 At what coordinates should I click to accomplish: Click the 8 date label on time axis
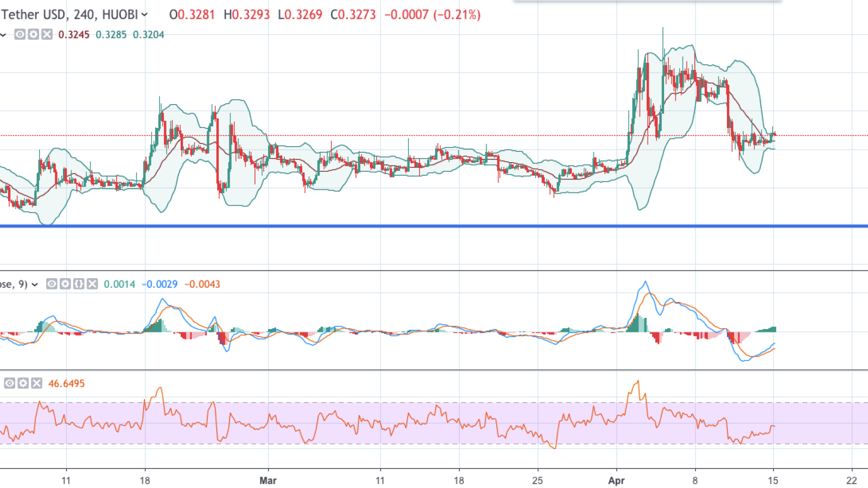(695, 480)
